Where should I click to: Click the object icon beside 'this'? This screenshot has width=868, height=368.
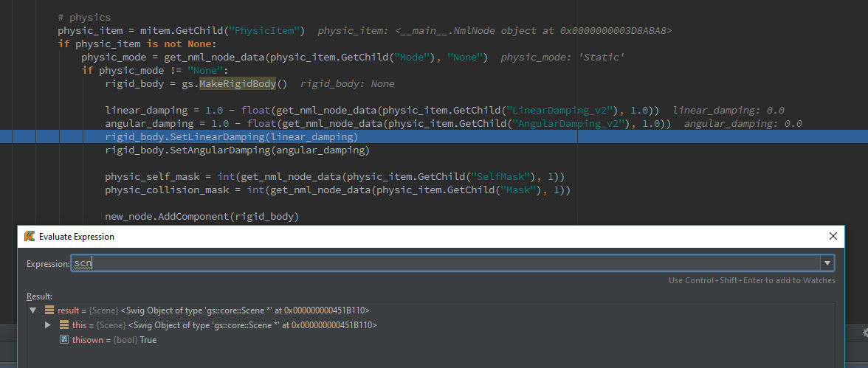click(63, 325)
